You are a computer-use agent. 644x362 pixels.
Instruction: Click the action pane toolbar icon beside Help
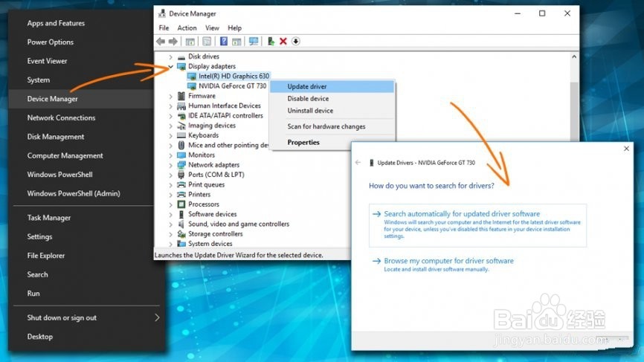tap(236, 41)
